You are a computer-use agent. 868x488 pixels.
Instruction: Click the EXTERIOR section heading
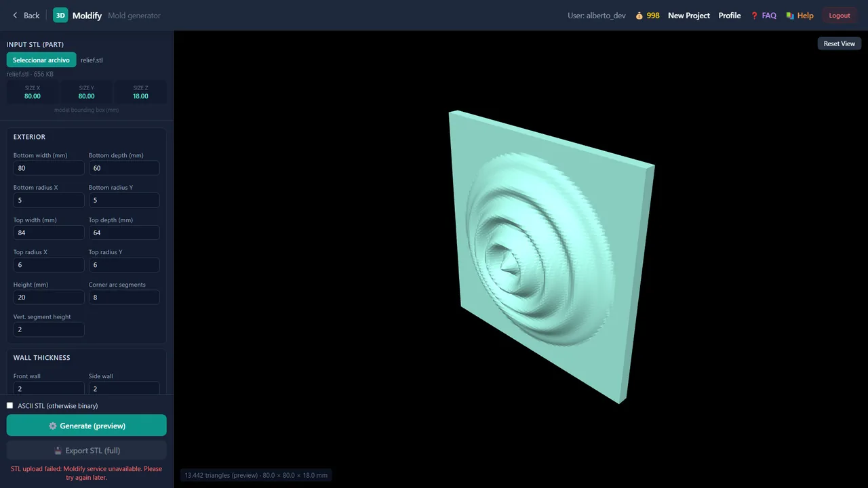(29, 137)
